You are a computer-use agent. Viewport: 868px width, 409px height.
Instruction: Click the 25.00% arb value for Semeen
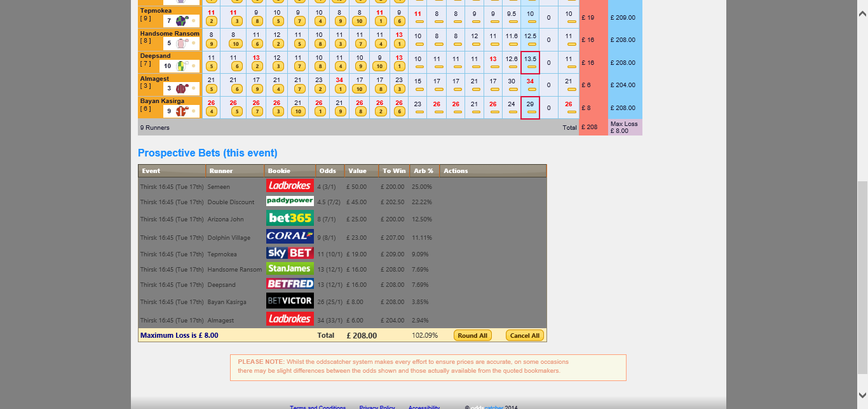pyautogui.click(x=422, y=186)
